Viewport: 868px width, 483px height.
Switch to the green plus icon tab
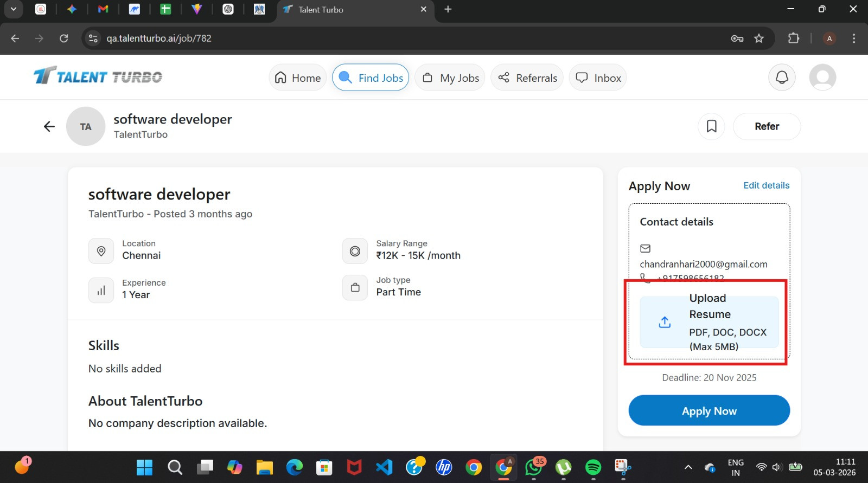tap(165, 9)
